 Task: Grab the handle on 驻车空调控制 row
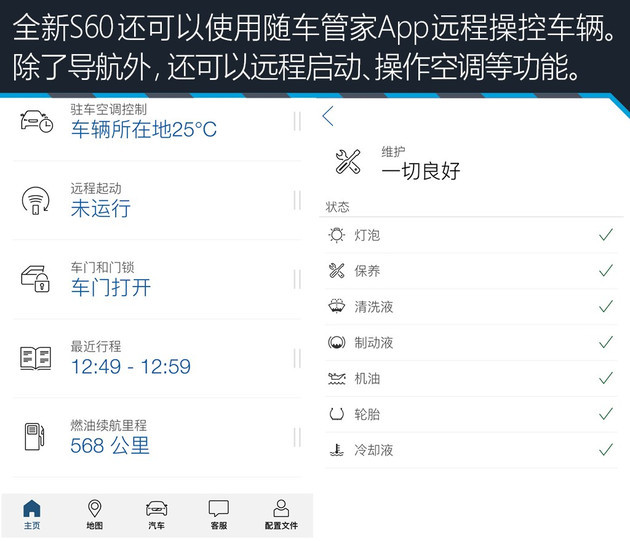coord(297,121)
